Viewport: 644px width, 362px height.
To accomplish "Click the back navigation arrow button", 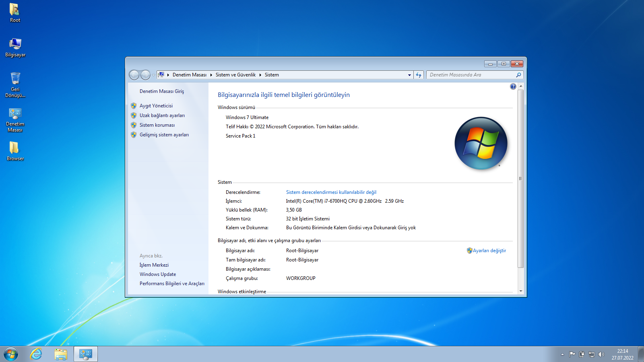I will [x=134, y=75].
